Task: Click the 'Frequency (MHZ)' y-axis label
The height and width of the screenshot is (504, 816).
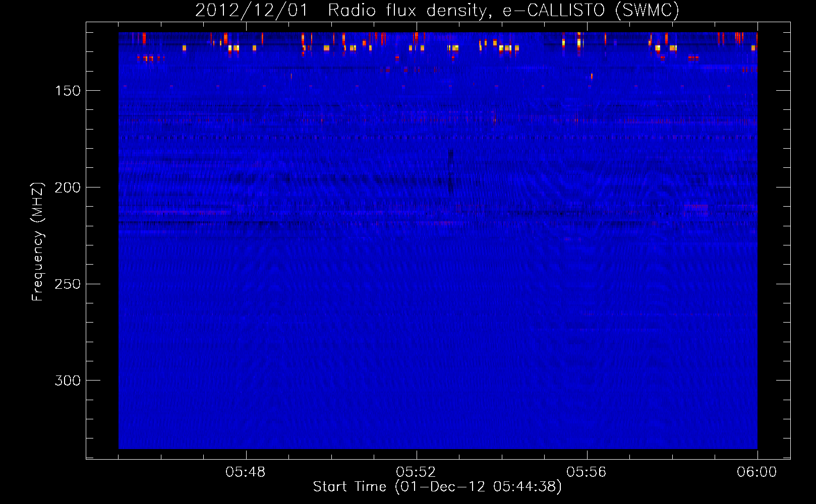Action: click(38, 241)
